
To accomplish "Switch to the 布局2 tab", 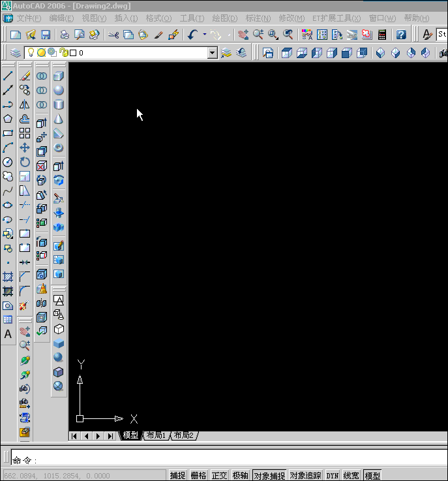I will [183, 435].
